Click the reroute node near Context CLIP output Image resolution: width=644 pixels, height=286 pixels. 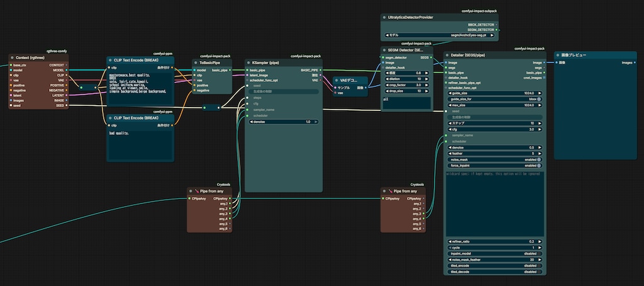coord(89,87)
